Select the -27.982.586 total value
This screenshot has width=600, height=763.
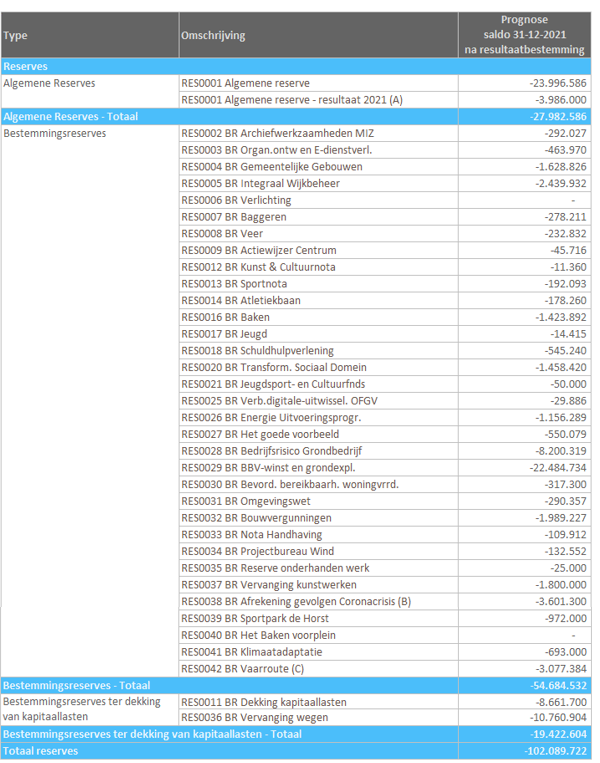point(557,116)
